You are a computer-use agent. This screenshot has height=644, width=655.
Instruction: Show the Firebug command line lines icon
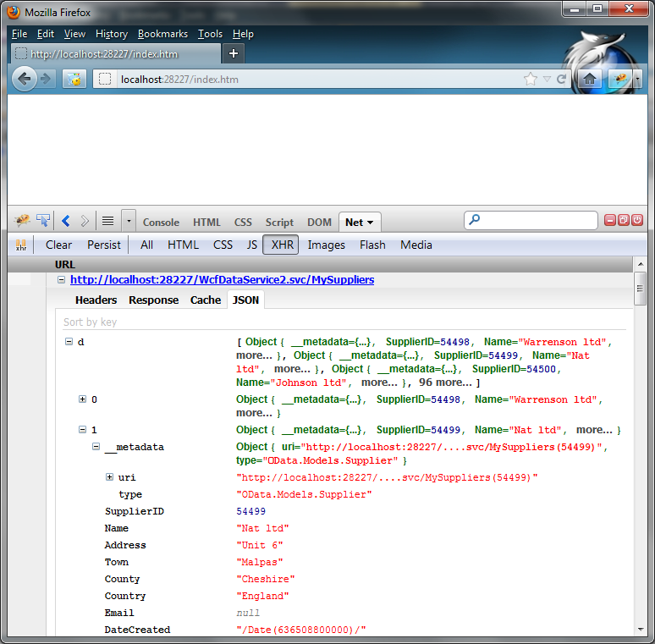click(x=107, y=221)
